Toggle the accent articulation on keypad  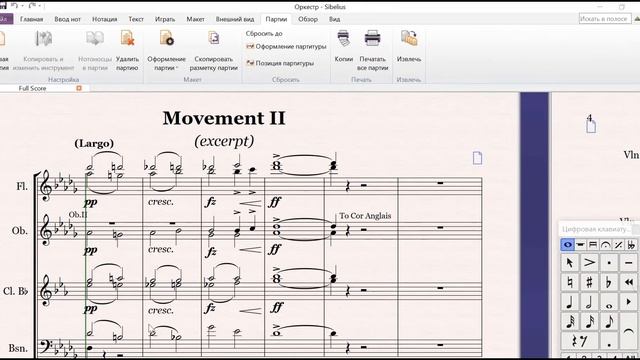589,262
